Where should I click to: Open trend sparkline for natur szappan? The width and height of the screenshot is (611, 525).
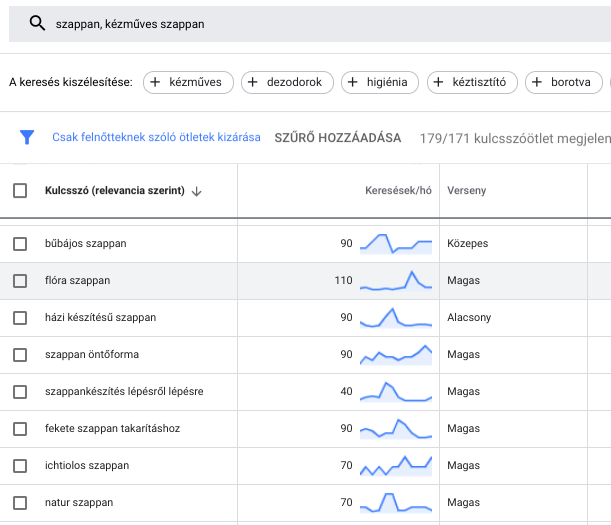(396, 503)
